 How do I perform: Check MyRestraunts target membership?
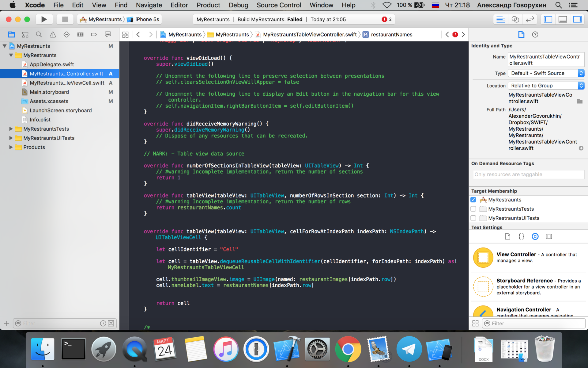coord(473,200)
